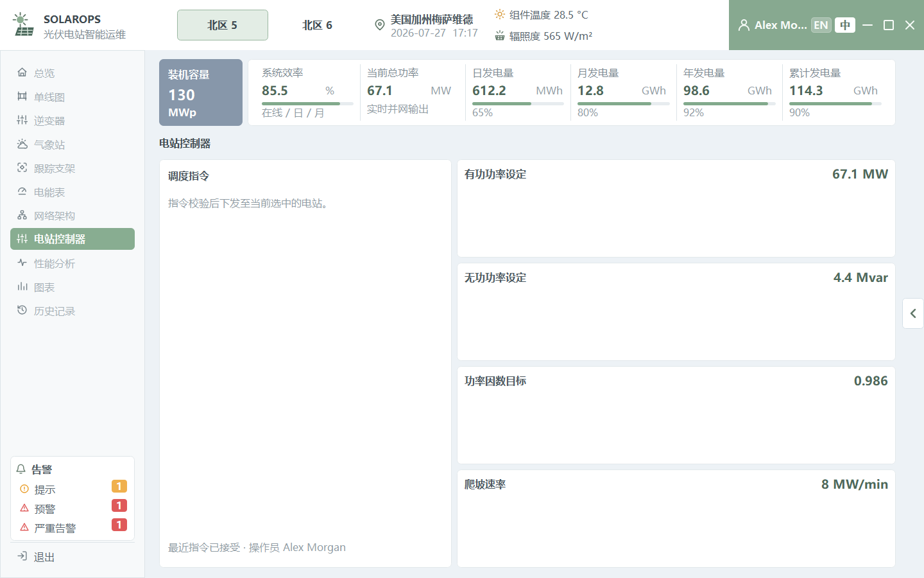Switch to the 北区 6 plant tab
The height and width of the screenshot is (578, 924).
click(x=318, y=25)
